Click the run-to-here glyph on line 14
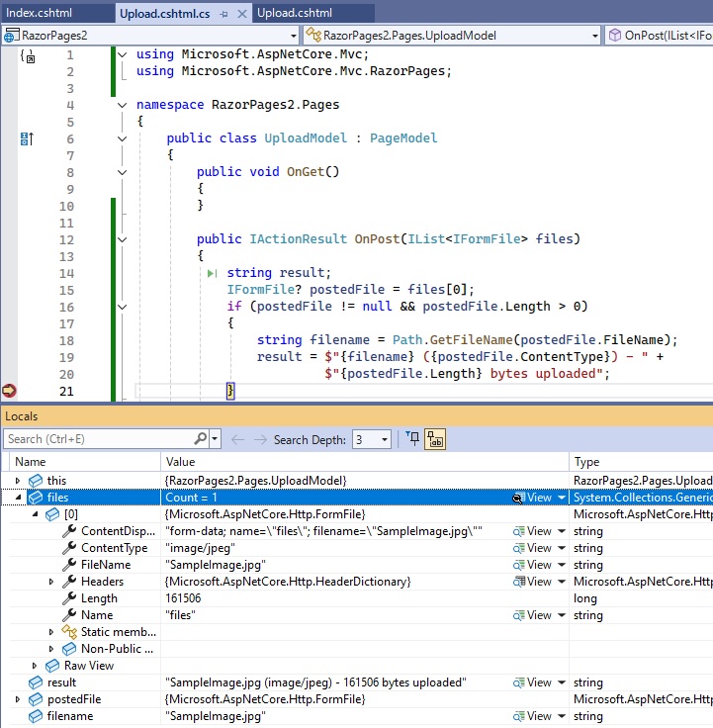The image size is (713, 728). point(213,273)
